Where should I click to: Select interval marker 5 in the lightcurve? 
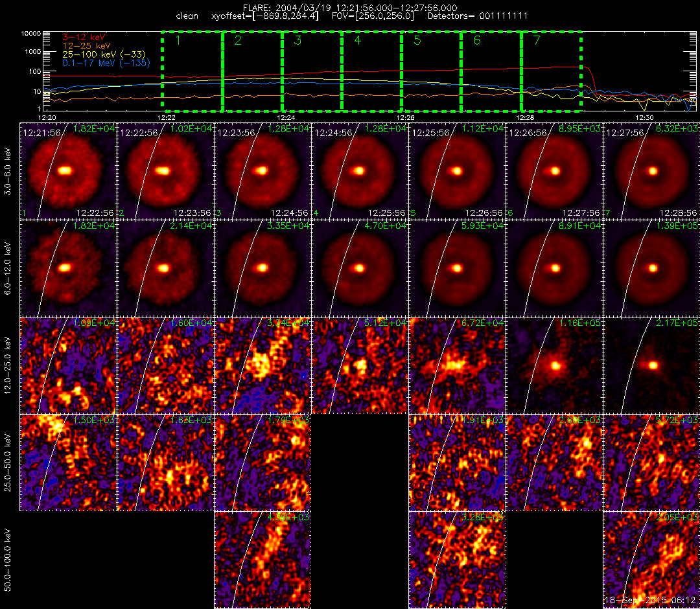pyautogui.click(x=417, y=40)
